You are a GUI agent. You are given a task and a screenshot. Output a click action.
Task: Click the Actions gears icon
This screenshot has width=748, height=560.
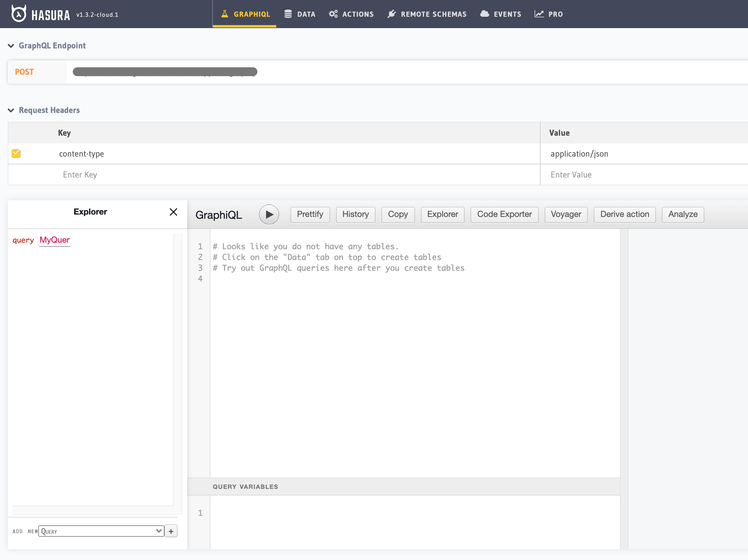tap(333, 14)
